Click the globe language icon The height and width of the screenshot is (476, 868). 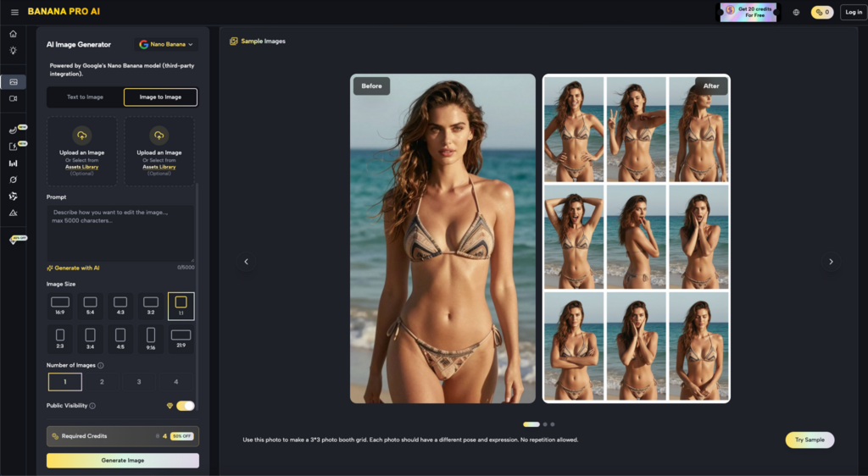[x=796, y=12]
